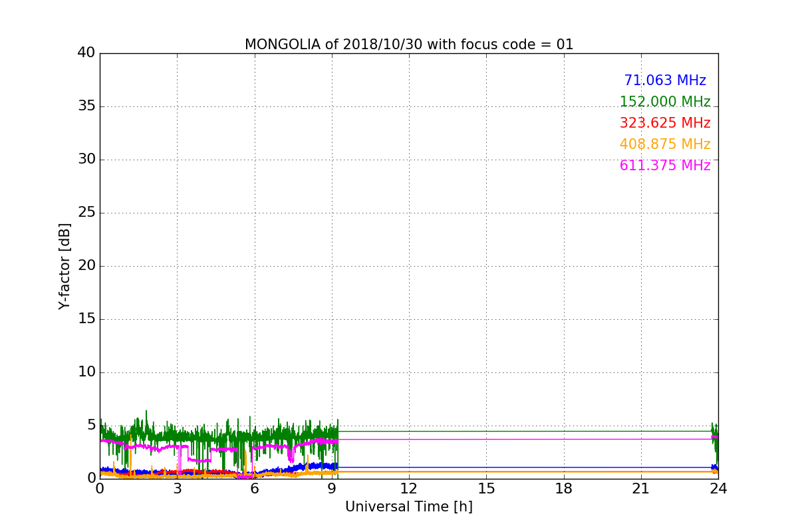The height and width of the screenshot is (532, 798).
Task: Click the Y-factor [dB] axis label
Action: pos(65,266)
